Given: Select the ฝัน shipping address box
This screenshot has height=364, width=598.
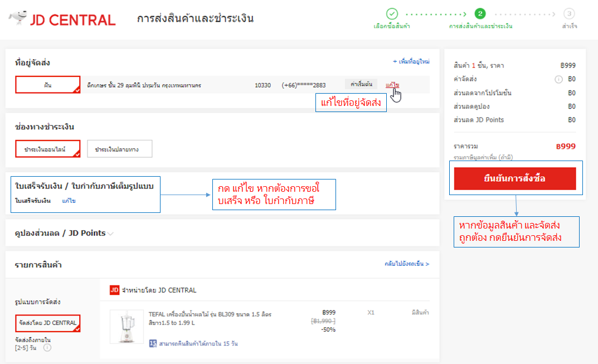Looking at the screenshot, I should (x=48, y=85).
